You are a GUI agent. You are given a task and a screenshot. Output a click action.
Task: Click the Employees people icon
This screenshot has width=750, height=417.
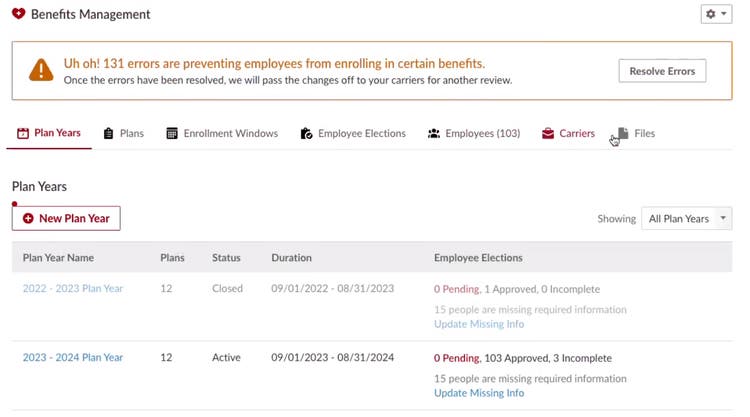(433, 133)
